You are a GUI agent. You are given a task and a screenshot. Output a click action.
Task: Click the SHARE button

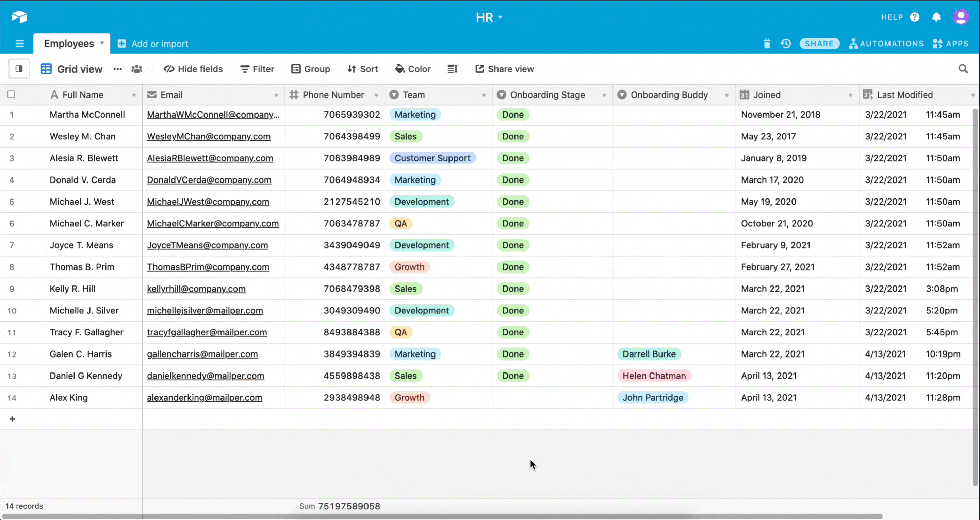[819, 44]
